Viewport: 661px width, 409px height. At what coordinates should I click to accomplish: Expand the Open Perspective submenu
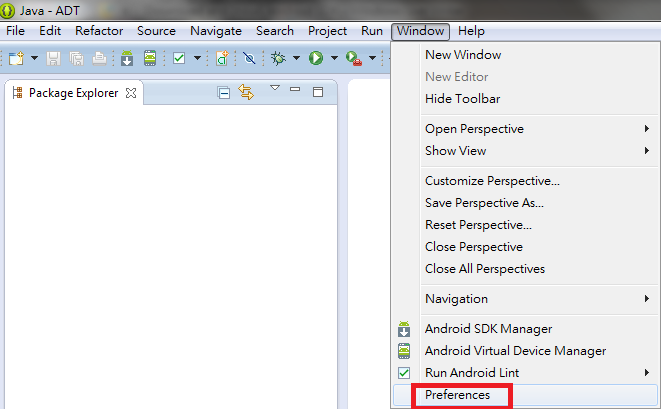[x=647, y=129]
